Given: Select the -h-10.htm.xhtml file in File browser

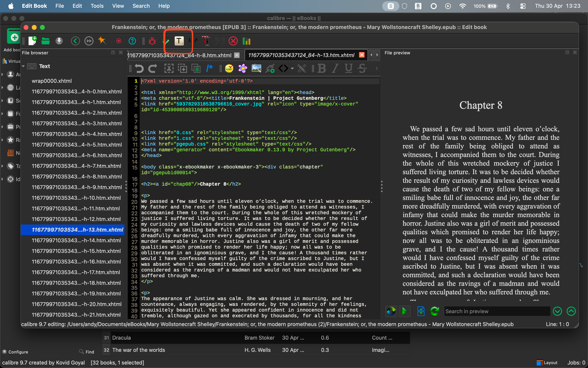Looking at the screenshot, I should coord(72,198).
